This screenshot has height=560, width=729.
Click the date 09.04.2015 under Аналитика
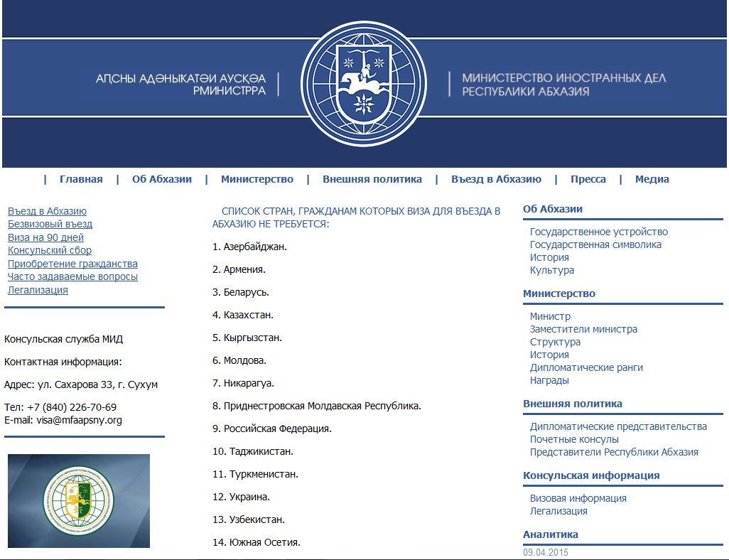click(546, 553)
